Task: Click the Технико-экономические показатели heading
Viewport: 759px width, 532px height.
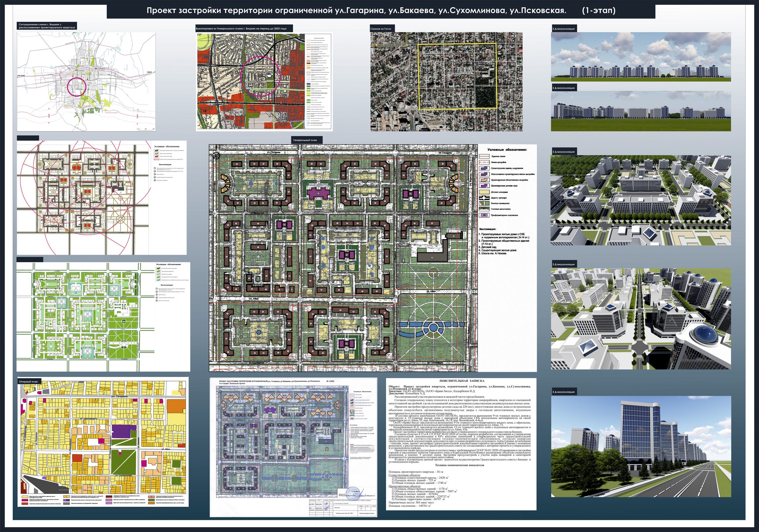Action: coord(460,465)
